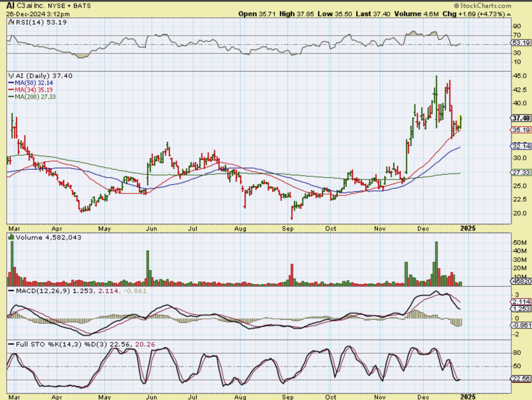532x400 pixels.
Task: Click the AI (Daily) price bar icon
Action: 11,76
